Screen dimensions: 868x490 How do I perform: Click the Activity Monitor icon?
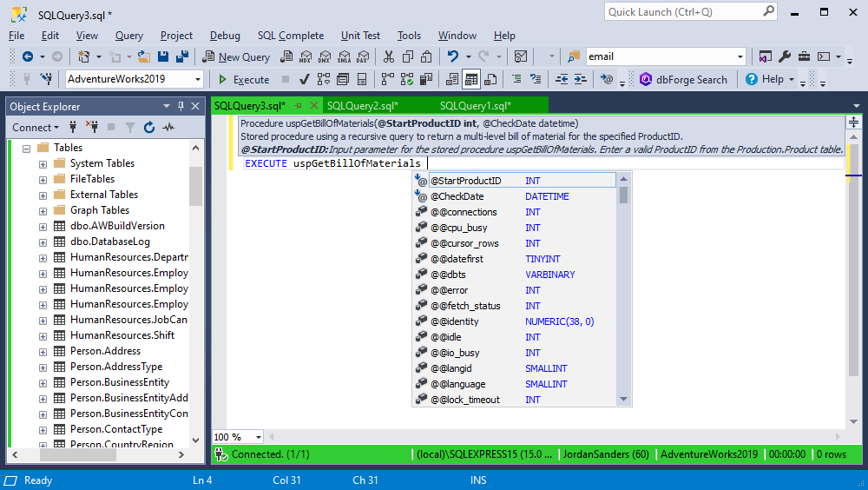coord(520,56)
